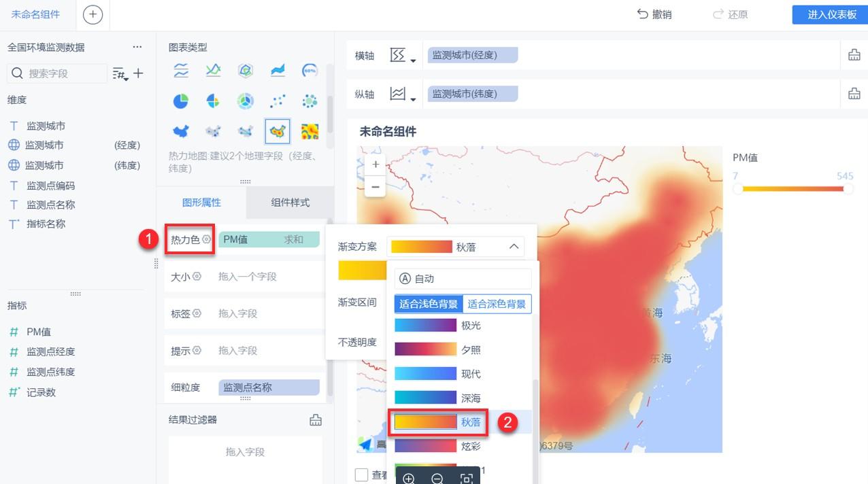Open dataset more options ellipsis

point(137,47)
